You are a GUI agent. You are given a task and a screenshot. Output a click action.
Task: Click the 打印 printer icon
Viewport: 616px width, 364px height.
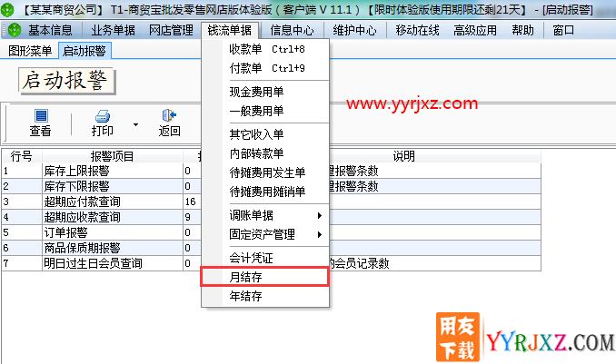tap(103, 116)
